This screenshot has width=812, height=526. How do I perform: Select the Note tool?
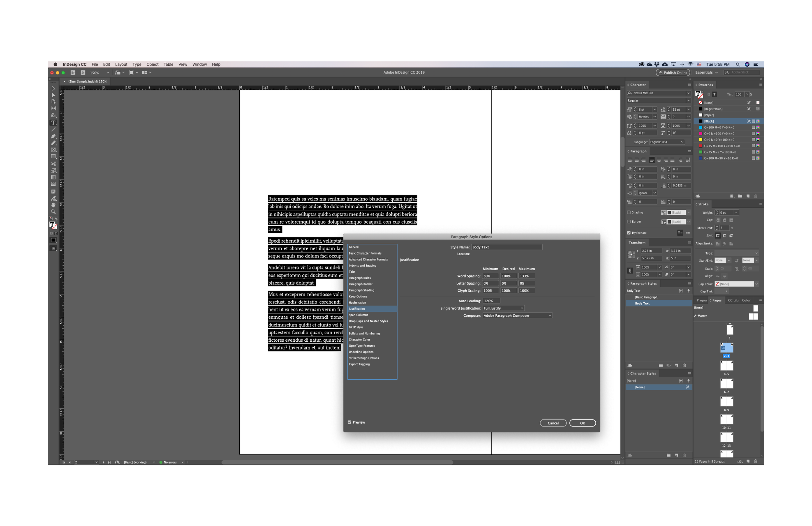point(53,191)
